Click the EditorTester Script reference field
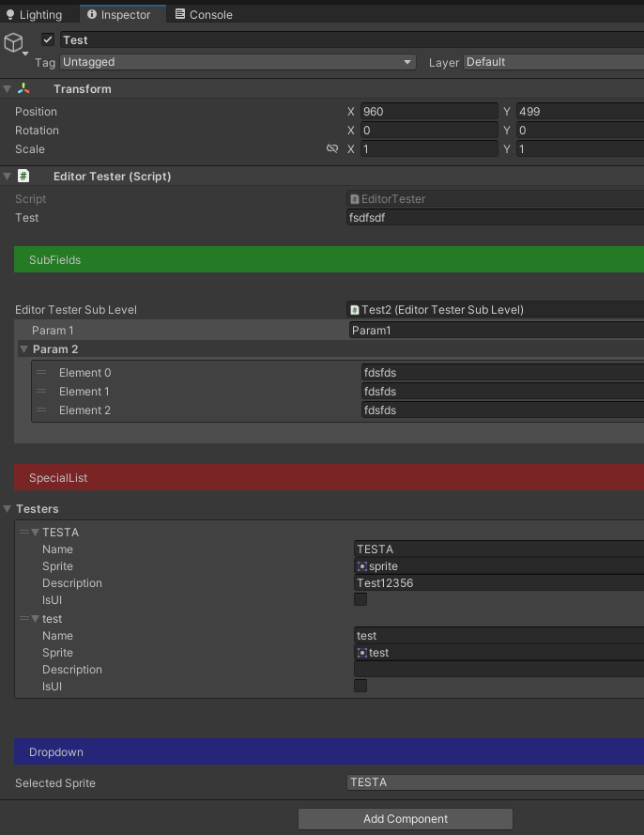 pyautogui.click(x=495, y=198)
